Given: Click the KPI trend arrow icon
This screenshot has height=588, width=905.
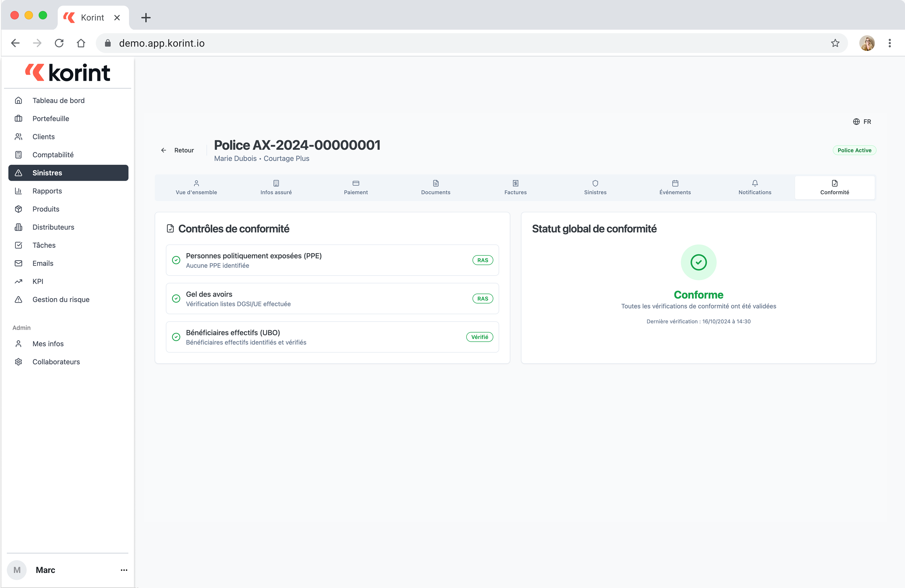Looking at the screenshot, I should point(19,281).
